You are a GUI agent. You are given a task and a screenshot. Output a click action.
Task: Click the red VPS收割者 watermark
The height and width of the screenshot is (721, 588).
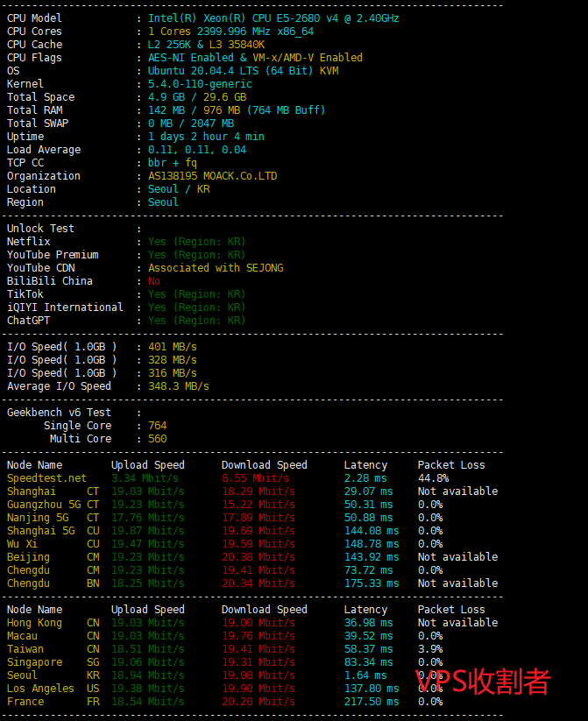pos(483,681)
